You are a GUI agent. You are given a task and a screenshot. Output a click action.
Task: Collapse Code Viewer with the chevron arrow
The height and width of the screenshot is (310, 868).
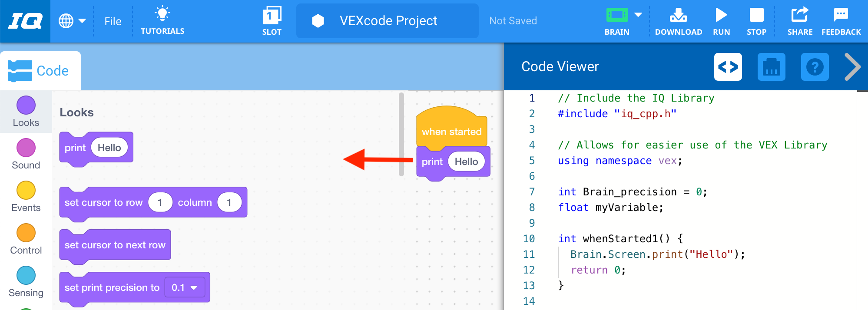[852, 67]
